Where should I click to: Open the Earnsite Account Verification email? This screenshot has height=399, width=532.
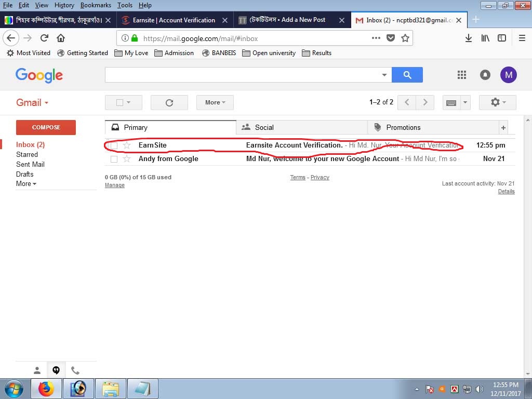310,145
